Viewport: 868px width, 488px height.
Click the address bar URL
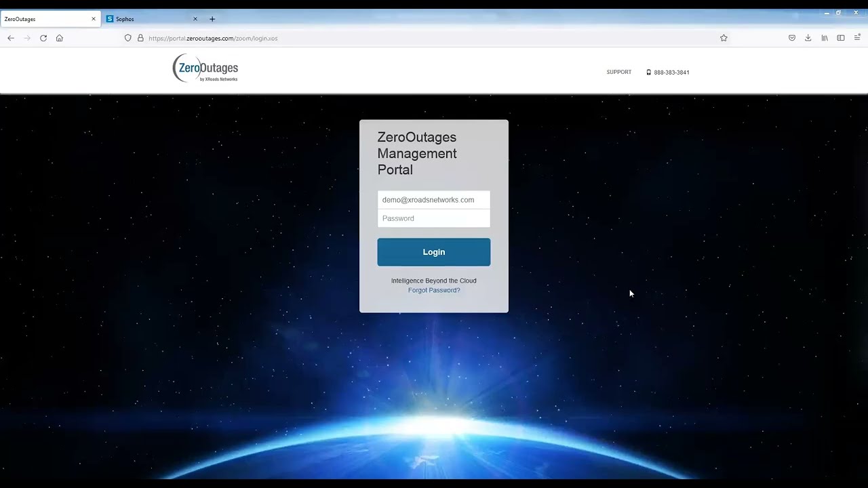pos(213,39)
